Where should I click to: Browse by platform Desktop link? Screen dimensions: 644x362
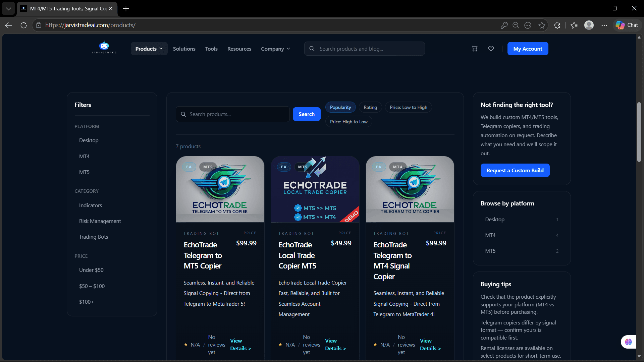(x=522, y=220)
